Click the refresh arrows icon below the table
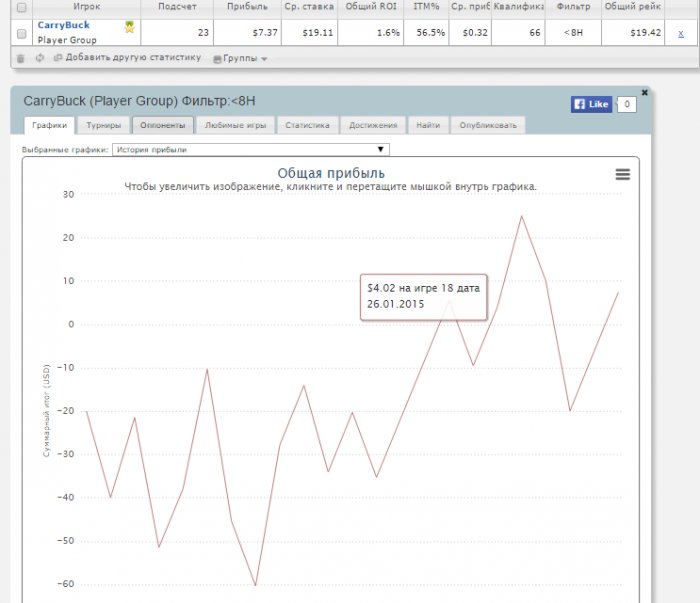 tap(40, 58)
